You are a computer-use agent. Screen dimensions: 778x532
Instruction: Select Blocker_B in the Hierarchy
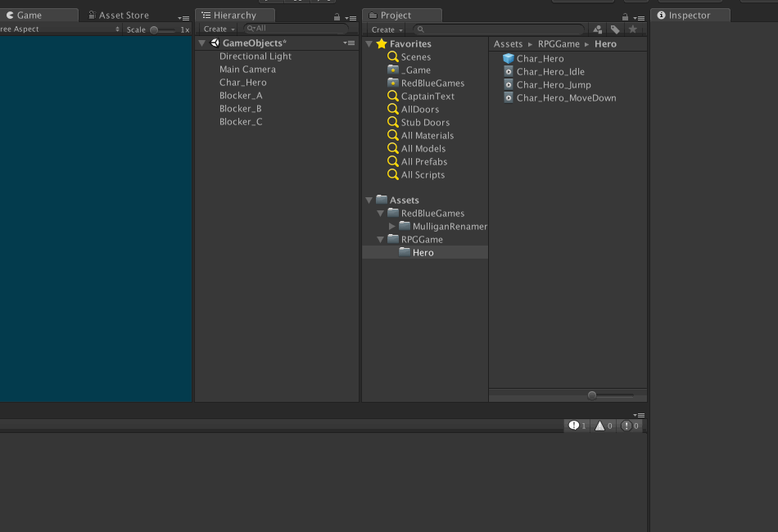click(241, 108)
